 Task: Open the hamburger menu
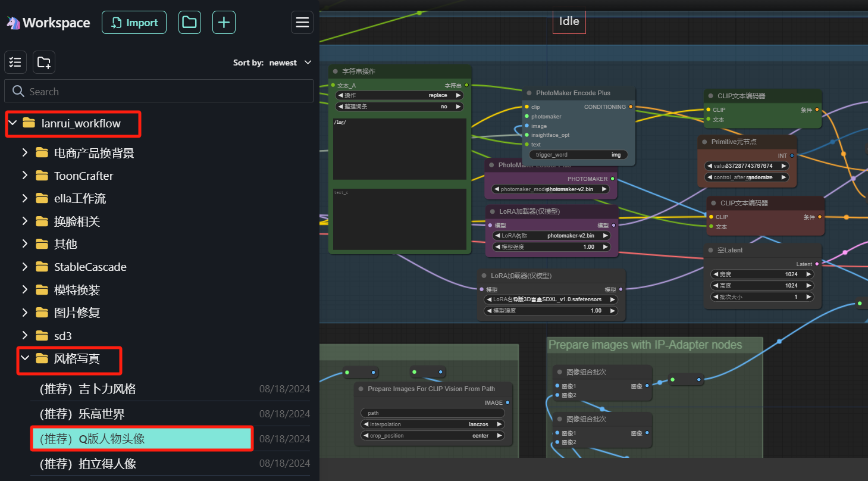[x=302, y=23]
